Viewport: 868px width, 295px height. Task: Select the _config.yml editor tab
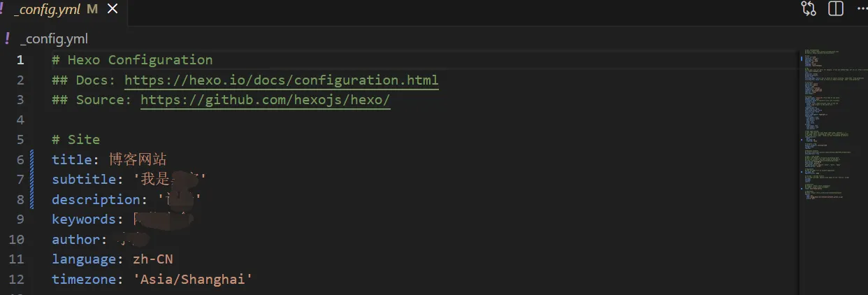47,9
